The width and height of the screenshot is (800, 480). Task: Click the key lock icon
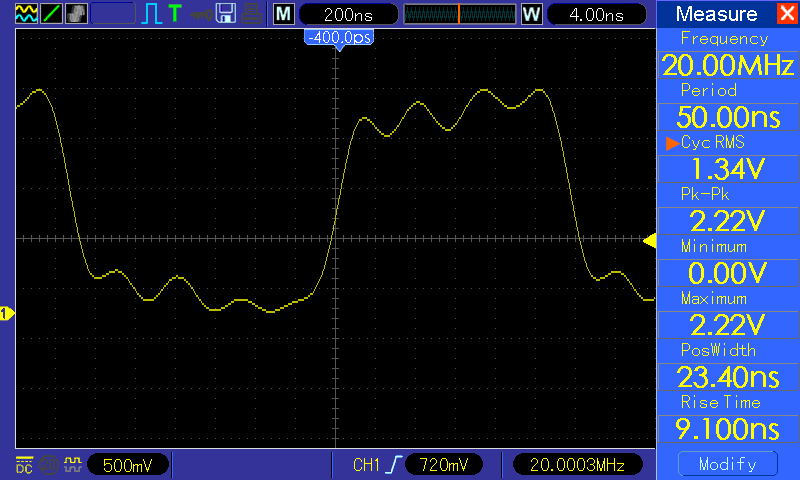pos(201,14)
